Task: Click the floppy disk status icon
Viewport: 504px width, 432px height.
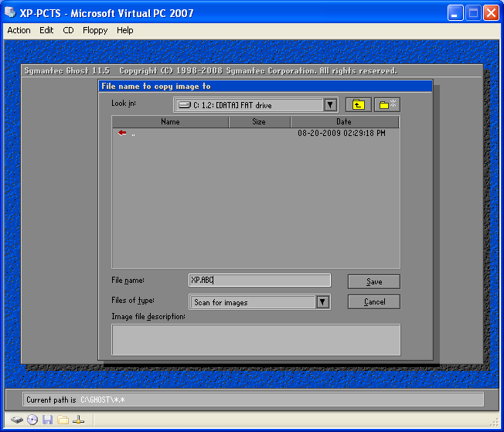Action: pos(48,420)
